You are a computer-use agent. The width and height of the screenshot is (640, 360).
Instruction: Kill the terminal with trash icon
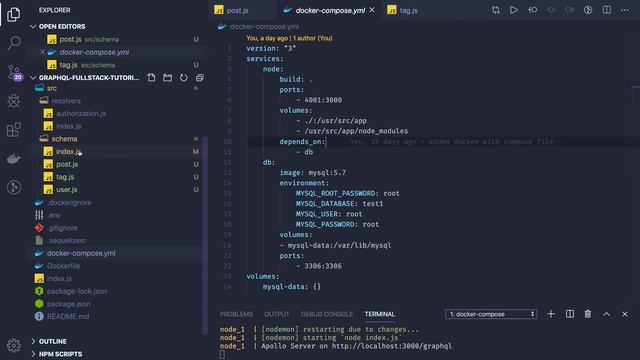pos(588,314)
